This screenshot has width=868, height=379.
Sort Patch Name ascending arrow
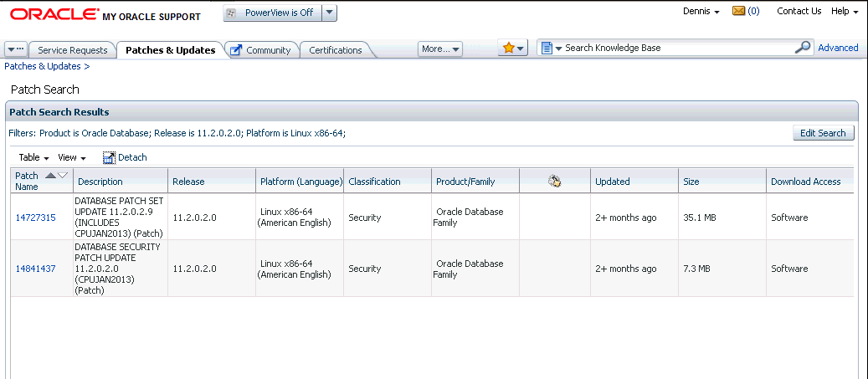(x=50, y=175)
